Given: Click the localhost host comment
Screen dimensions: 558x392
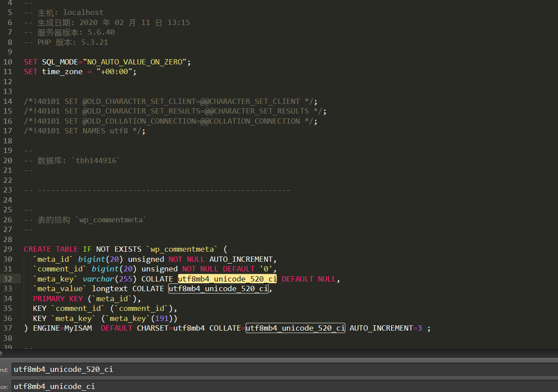Looking at the screenshot, I should click(83, 12).
